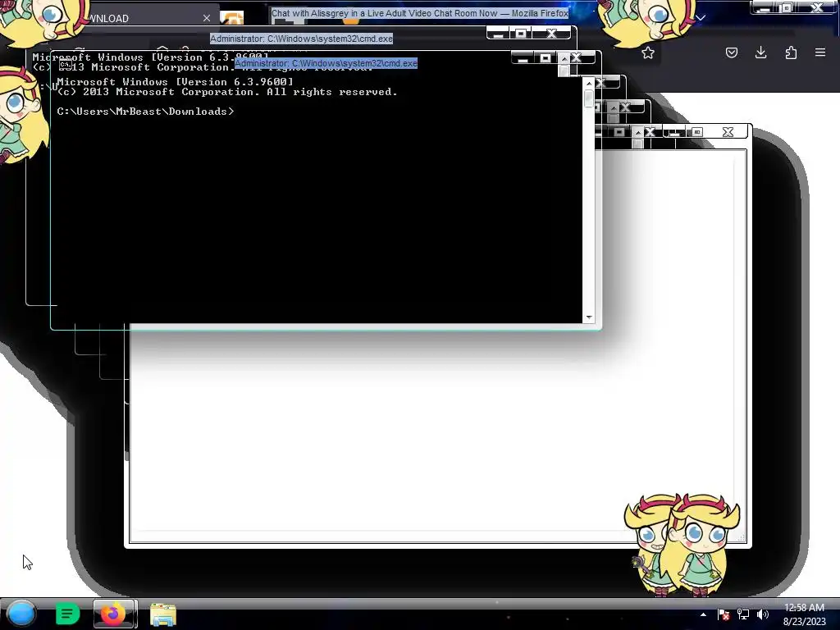This screenshot has height=630, width=840.
Task: Open the Windows Start orb
Action: (x=21, y=614)
